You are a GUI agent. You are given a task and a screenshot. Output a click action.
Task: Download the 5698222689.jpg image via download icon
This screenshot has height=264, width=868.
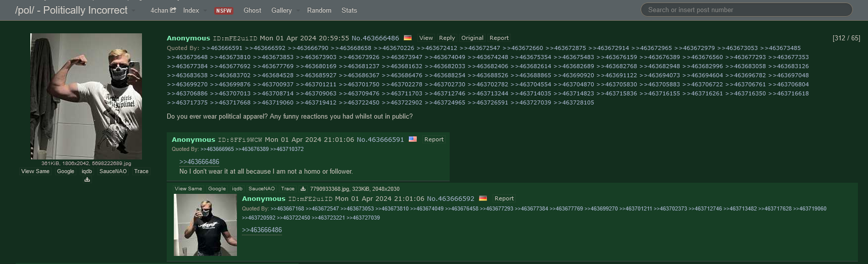[87, 179]
